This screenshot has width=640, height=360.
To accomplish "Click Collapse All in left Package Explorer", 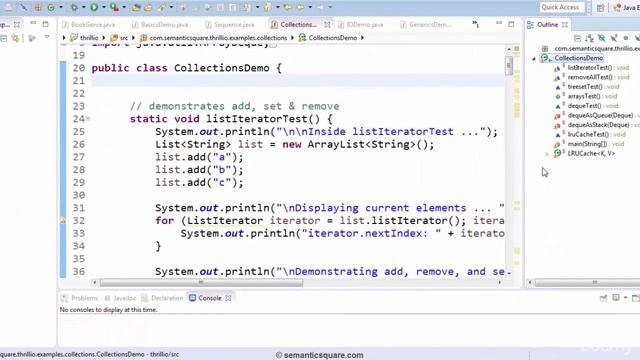I will pos(3,38).
